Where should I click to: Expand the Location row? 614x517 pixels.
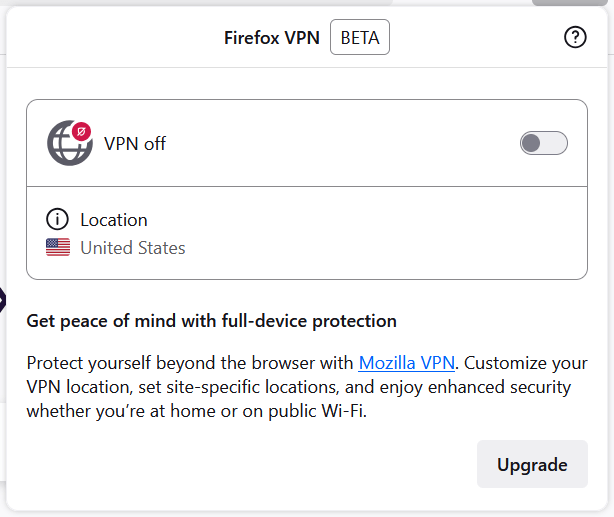(306, 233)
